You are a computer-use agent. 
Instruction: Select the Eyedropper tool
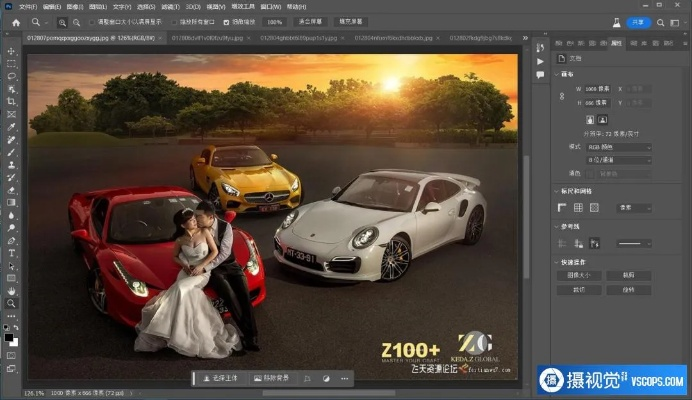(12, 127)
